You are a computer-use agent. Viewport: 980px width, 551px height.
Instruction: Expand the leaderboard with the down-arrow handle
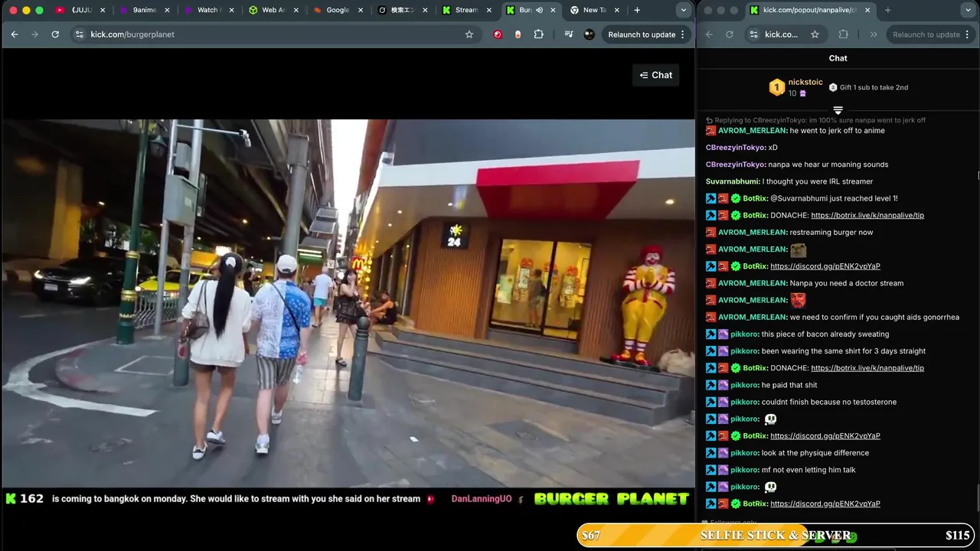pos(838,111)
